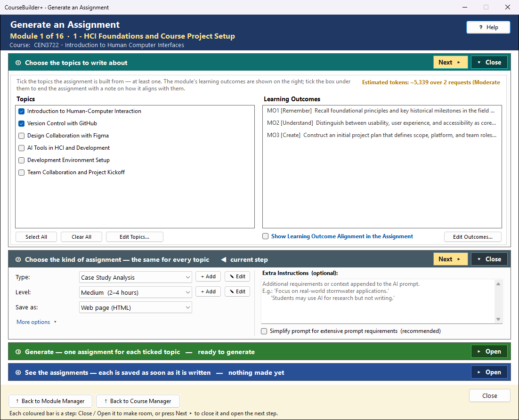Click the Select All topics button
The width and height of the screenshot is (519, 420).
(x=36, y=237)
